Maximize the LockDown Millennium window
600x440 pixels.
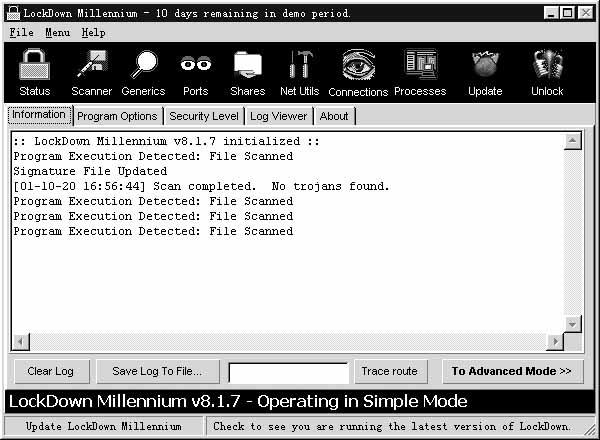click(567, 13)
